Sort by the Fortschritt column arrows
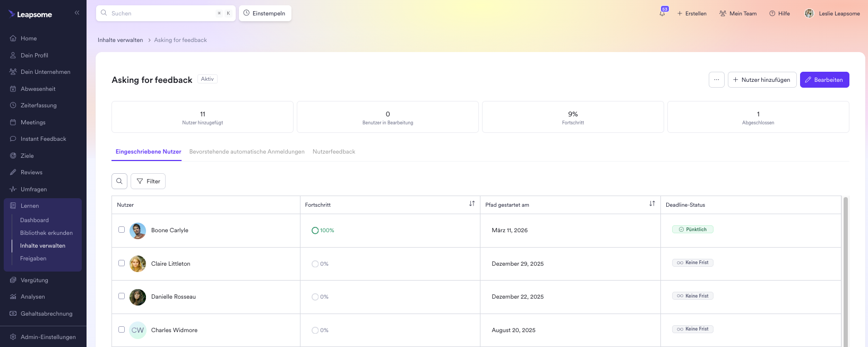The height and width of the screenshot is (347, 868). click(472, 204)
